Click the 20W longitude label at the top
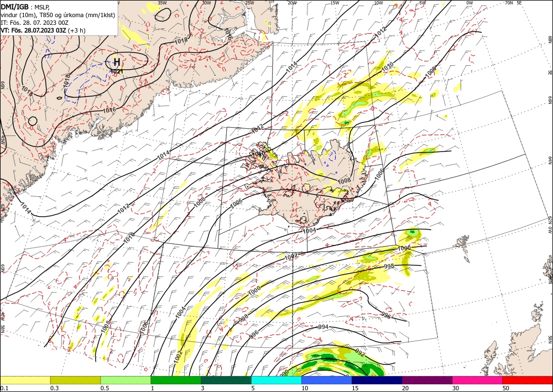Screen dimensions: 553x392 tap(292, 3)
